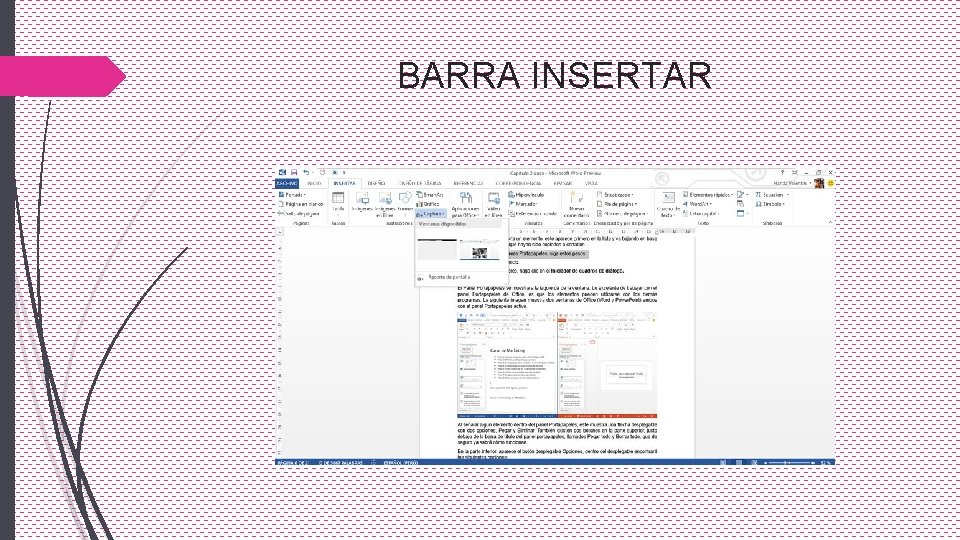The width and height of the screenshot is (960, 540).
Task: Open the Tabla insert dropdown
Action: [x=338, y=203]
